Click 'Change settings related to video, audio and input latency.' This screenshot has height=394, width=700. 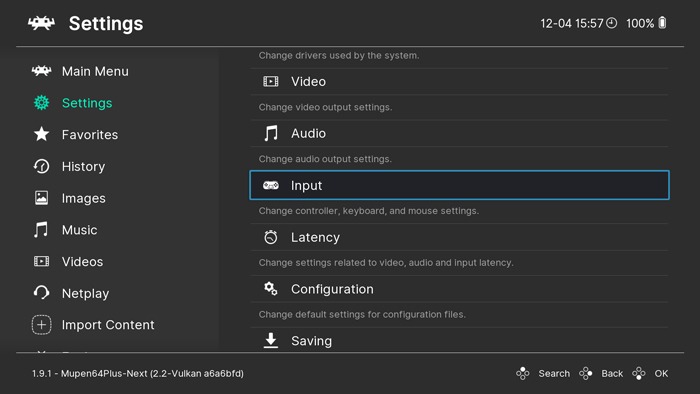tap(386, 262)
